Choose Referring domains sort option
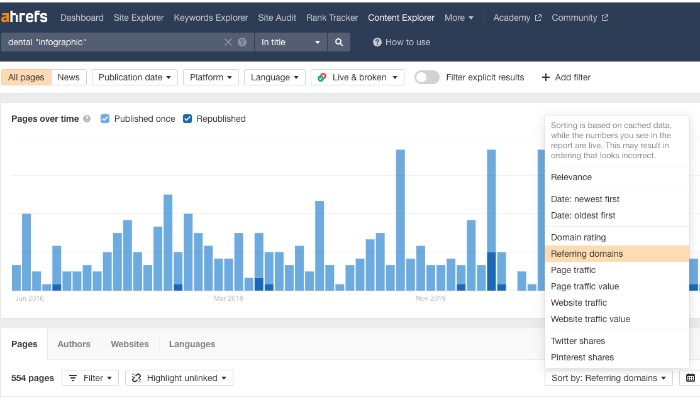 (617, 254)
